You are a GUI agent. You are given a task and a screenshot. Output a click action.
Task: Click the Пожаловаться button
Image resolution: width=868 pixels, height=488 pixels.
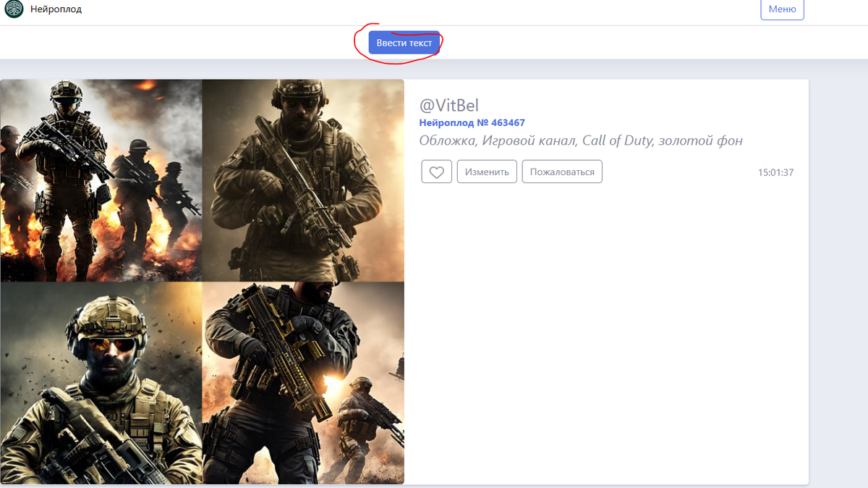coord(562,172)
